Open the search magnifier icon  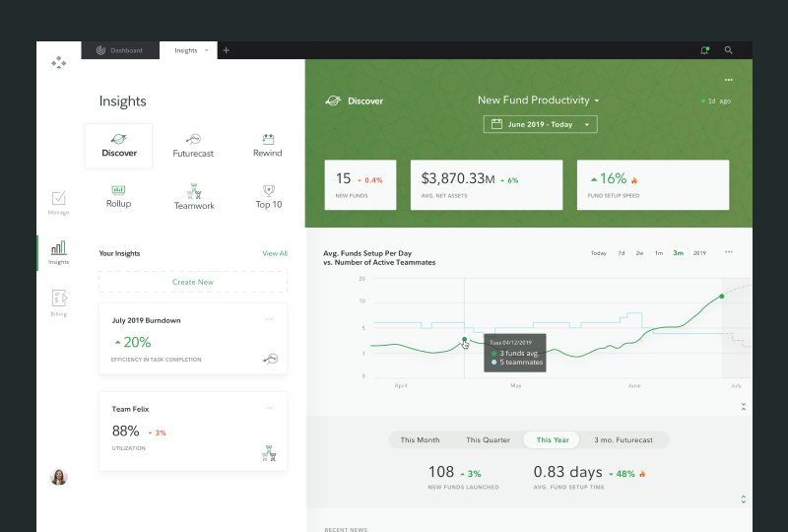(x=728, y=50)
